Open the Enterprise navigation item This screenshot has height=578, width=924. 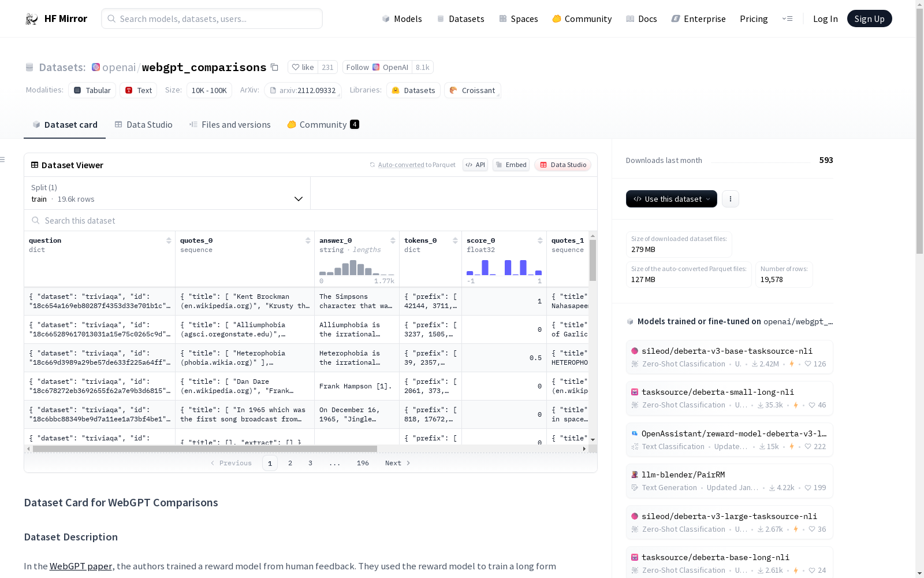pyautogui.click(x=698, y=19)
